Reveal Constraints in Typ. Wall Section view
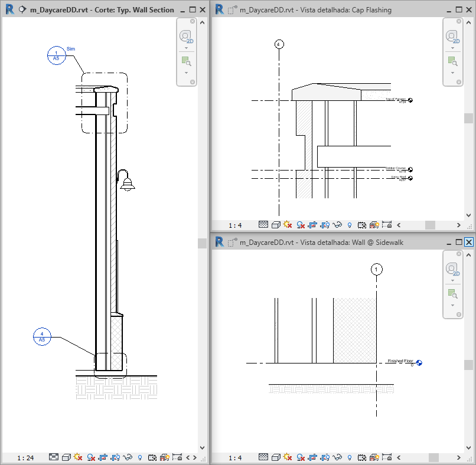The image size is (476, 465). click(177, 457)
